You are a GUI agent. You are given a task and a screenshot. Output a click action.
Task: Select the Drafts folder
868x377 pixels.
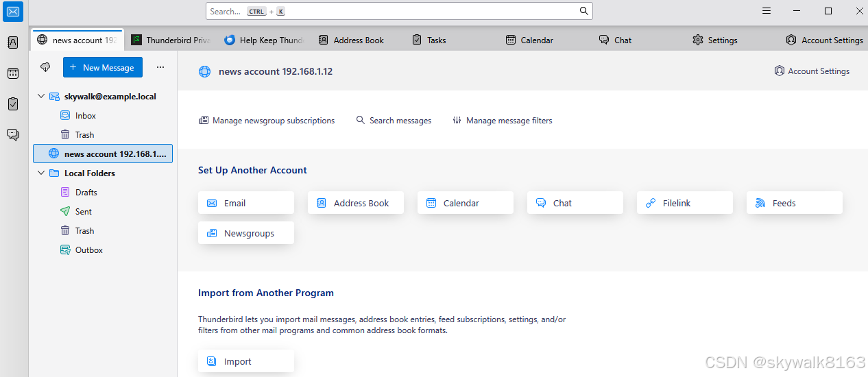[103, 193]
